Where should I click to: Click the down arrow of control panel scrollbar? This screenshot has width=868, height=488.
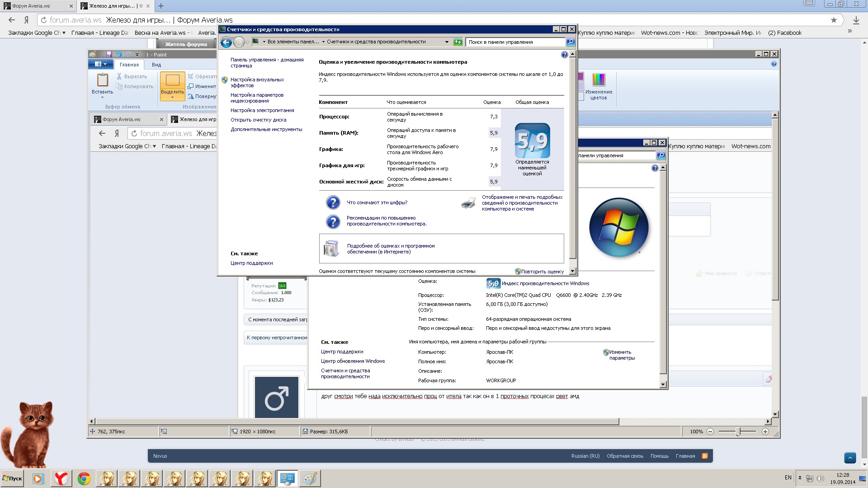click(573, 271)
